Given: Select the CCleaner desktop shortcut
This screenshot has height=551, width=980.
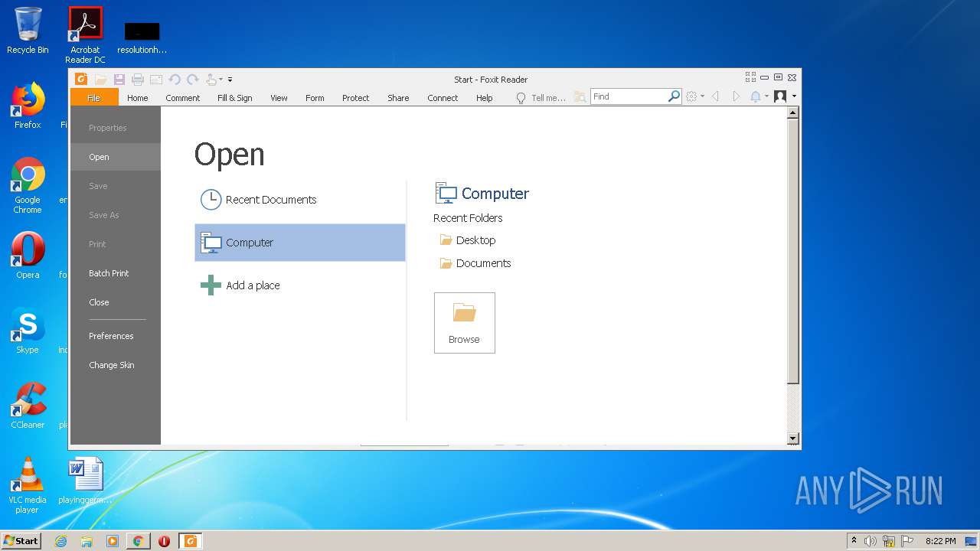Looking at the screenshot, I should pyautogui.click(x=28, y=406).
